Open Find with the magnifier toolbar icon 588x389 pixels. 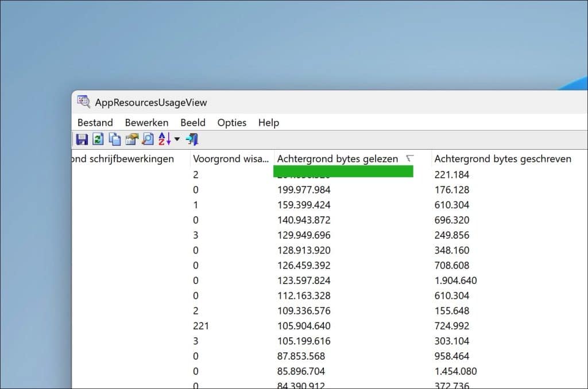point(148,139)
